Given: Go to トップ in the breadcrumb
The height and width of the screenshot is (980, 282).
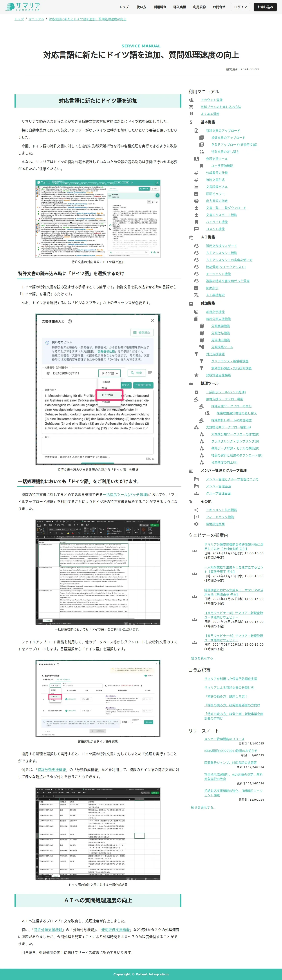Looking at the screenshot, I should pos(19,19).
